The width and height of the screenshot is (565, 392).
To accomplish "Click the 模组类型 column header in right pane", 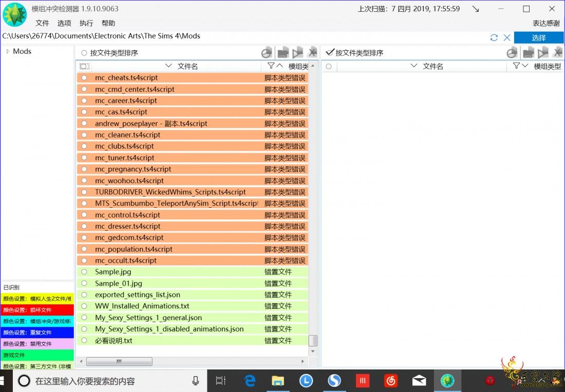I will point(548,66).
